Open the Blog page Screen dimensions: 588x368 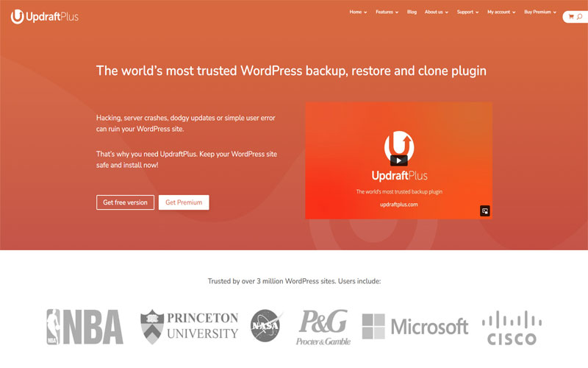pyautogui.click(x=412, y=12)
